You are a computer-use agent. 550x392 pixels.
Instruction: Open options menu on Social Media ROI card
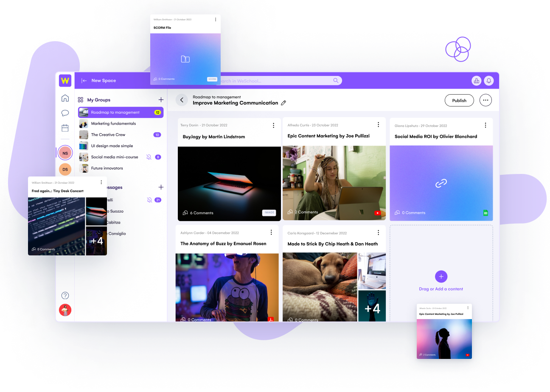[485, 125]
